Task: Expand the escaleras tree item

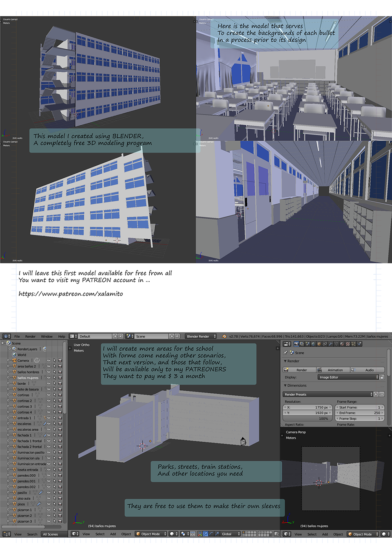Action: coord(9,424)
